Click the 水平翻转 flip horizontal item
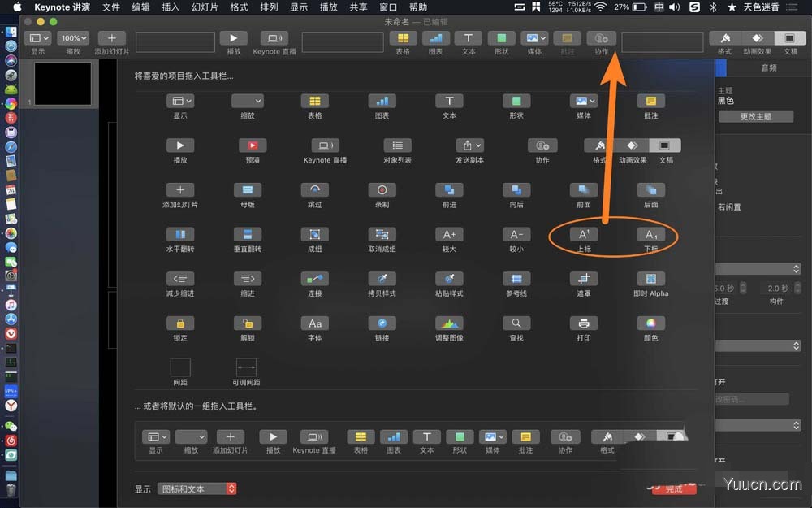The image size is (812, 508). pos(180,234)
